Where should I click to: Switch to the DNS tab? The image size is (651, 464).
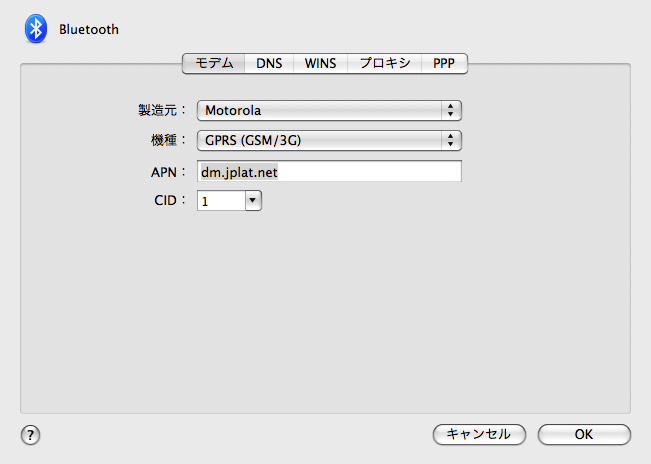click(269, 63)
